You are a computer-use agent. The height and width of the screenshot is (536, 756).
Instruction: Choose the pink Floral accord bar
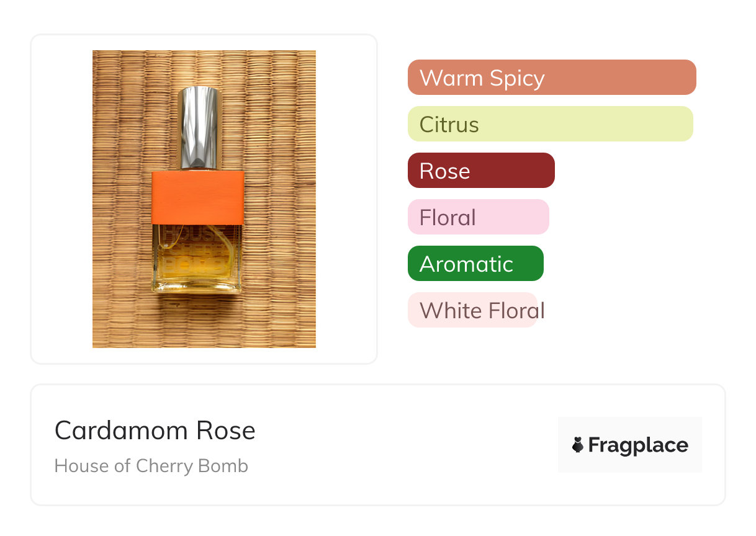478,217
